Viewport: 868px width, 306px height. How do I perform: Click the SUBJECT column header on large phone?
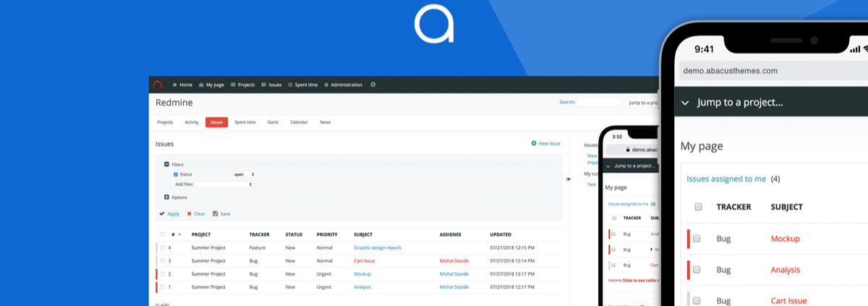[786, 207]
